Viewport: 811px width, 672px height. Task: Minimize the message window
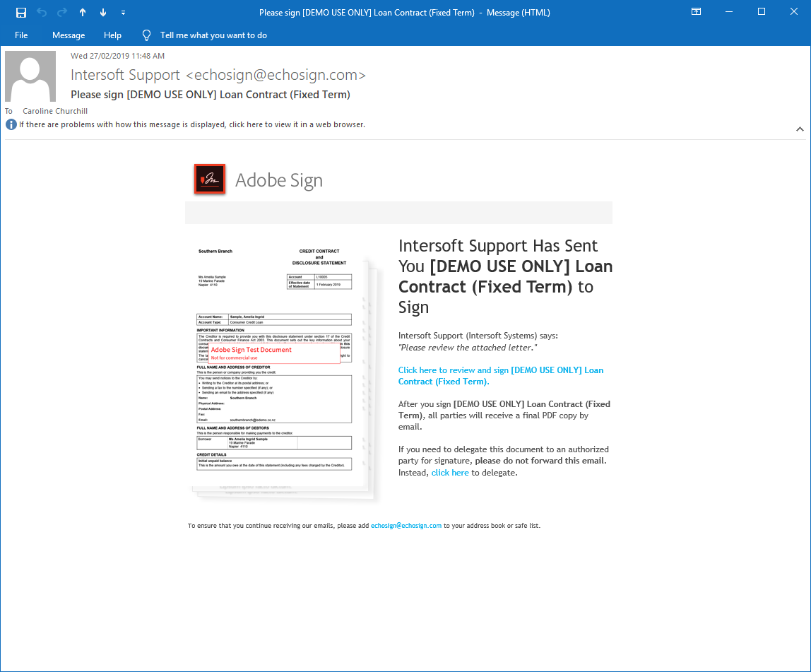click(x=729, y=12)
